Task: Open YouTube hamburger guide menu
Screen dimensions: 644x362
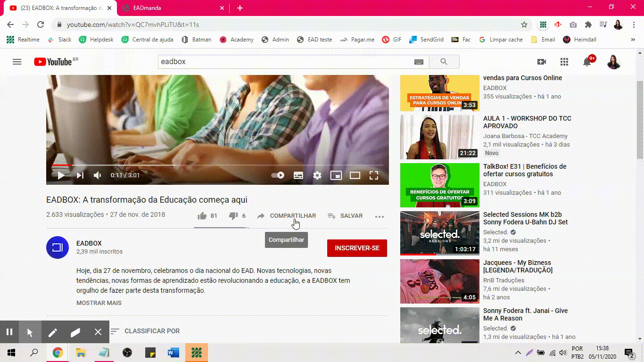Action: 17,62
